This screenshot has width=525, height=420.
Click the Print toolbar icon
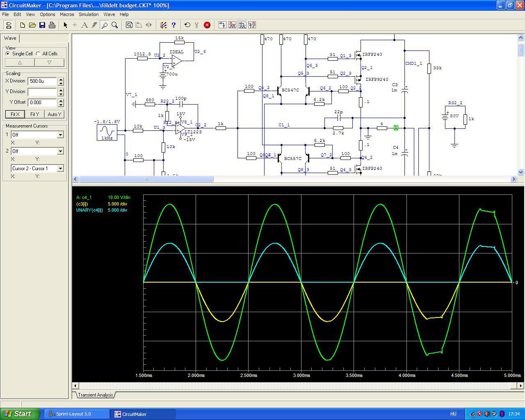point(52,25)
